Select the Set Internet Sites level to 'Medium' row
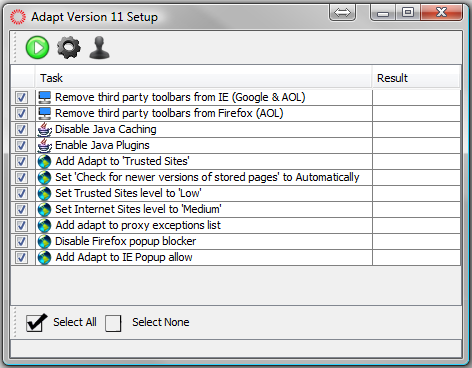The width and height of the screenshot is (472, 368). click(x=236, y=209)
